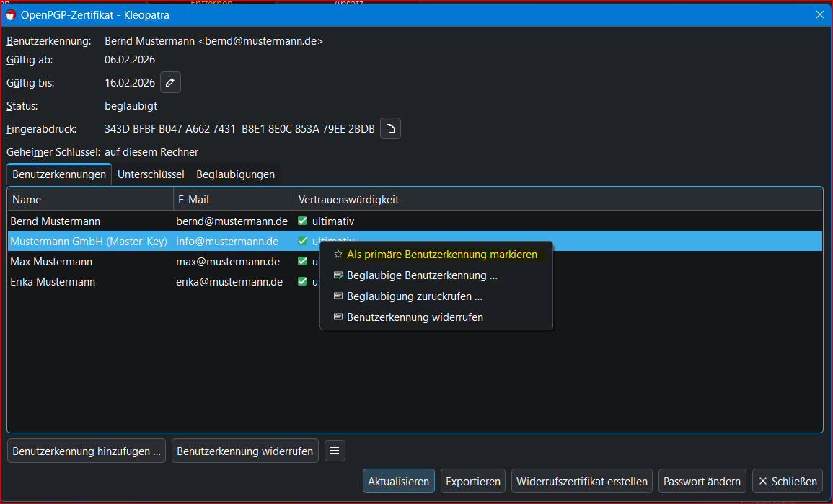Switch to the Unterschlüssel tab

[x=151, y=174]
